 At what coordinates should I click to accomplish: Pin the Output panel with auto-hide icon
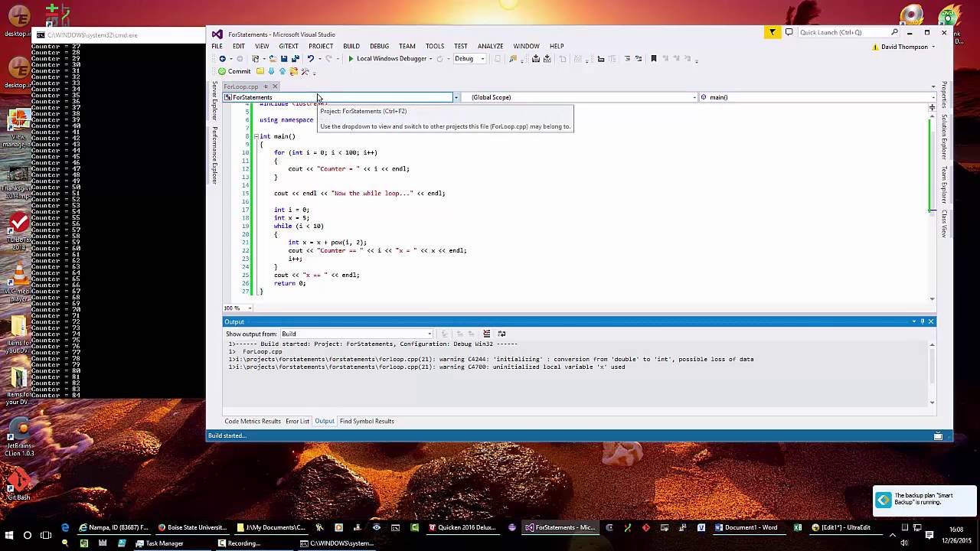923,321
